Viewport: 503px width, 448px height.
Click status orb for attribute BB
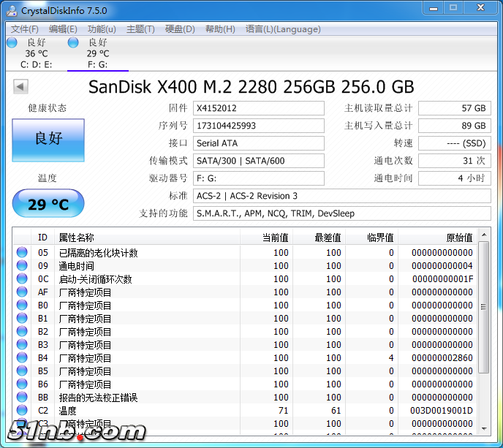click(x=22, y=397)
